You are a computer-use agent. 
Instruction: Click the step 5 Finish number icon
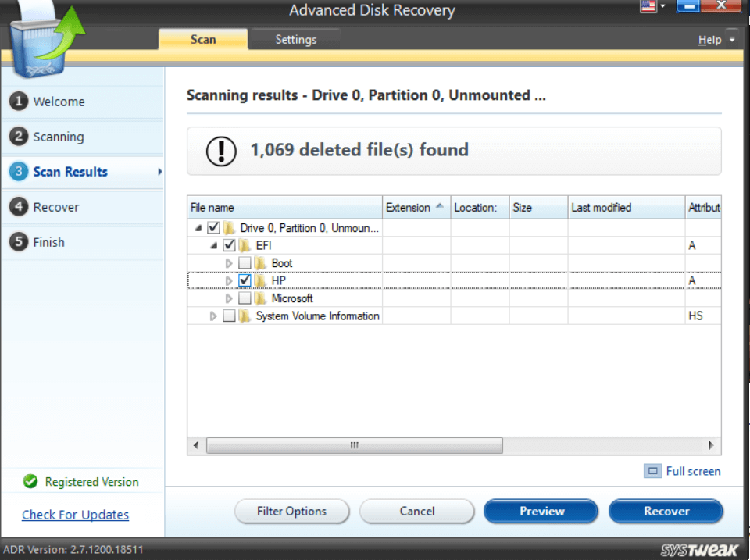20,242
